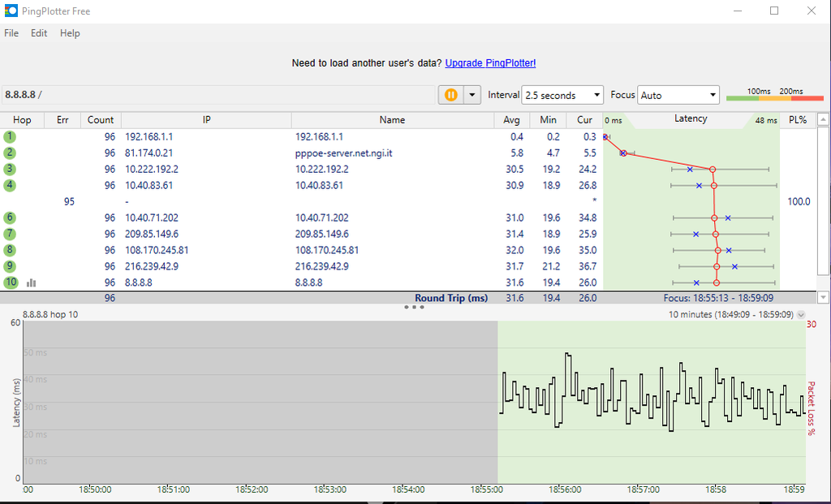
Task: Select hop 1 green circle icon
Action: (x=10, y=136)
